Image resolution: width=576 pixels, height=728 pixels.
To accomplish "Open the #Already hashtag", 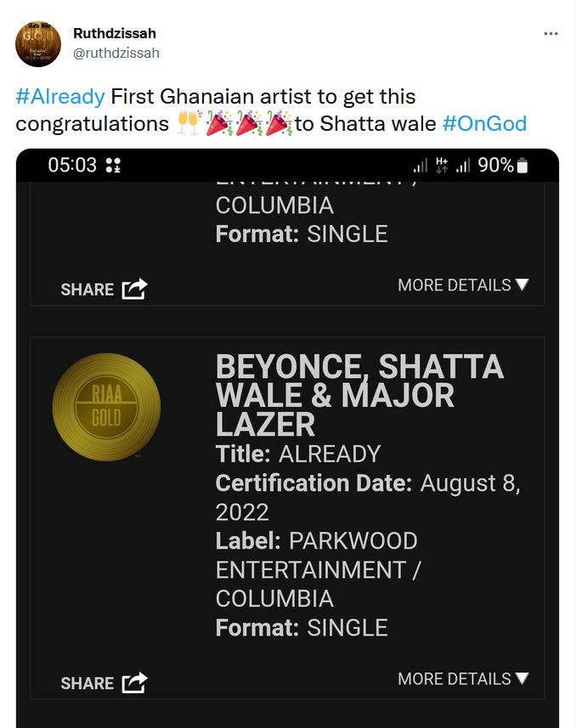I will point(60,97).
